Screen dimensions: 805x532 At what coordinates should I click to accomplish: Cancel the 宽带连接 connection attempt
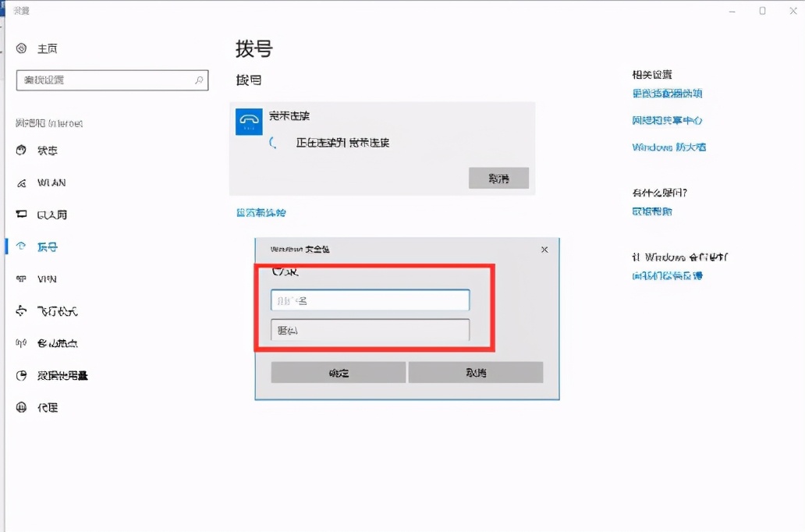[498, 178]
